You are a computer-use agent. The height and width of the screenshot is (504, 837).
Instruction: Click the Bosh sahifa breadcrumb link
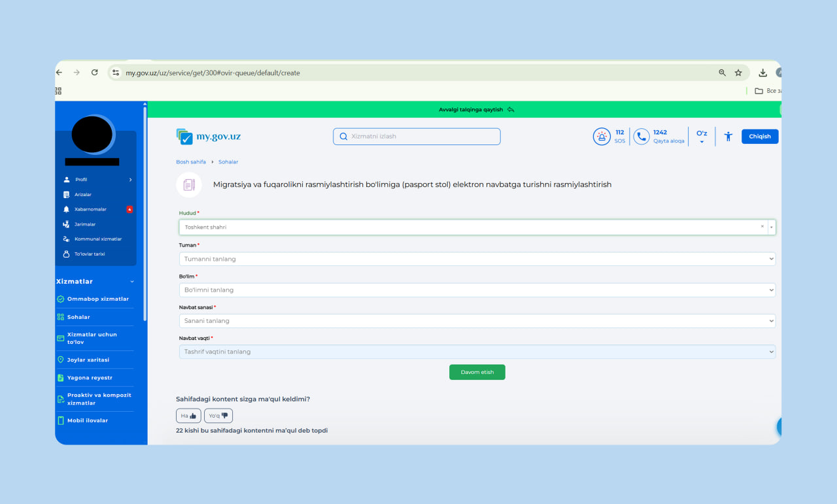pos(191,162)
